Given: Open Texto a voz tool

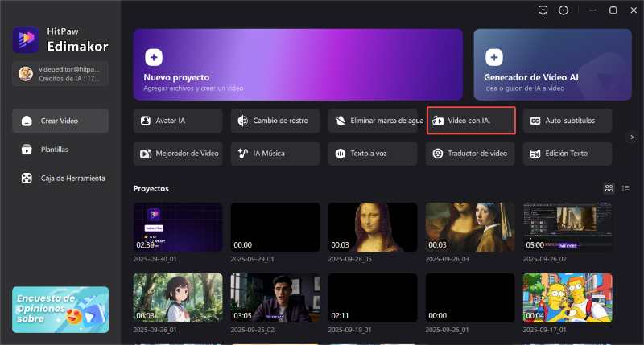Looking at the screenshot, I should (373, 153).
